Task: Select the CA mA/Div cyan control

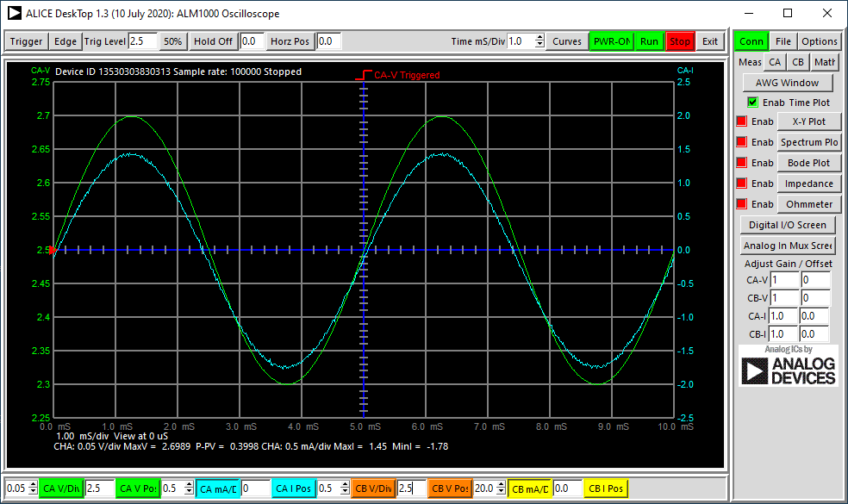Action: (x=219, y=487)
